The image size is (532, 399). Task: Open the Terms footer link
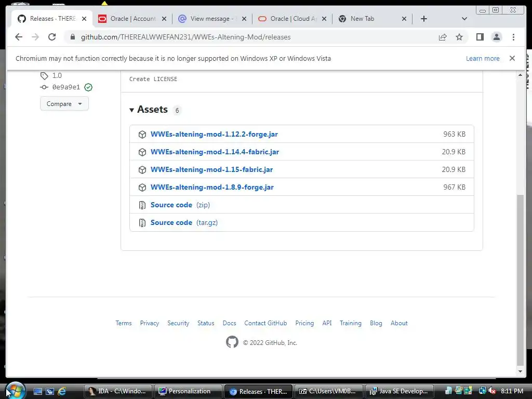(x=124, y=323)
